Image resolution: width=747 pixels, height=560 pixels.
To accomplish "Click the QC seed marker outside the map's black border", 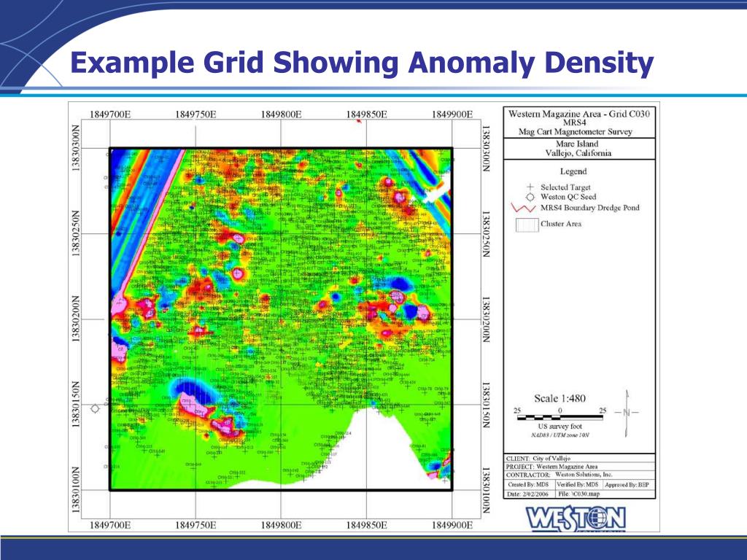I will coord(95,408).
